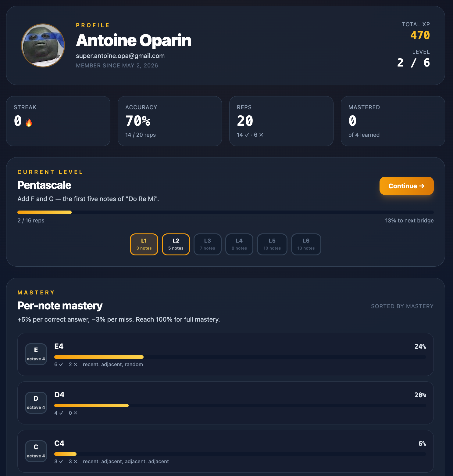Select the L2 5 notes level chip
453x476 pixels.
point(176,244)
